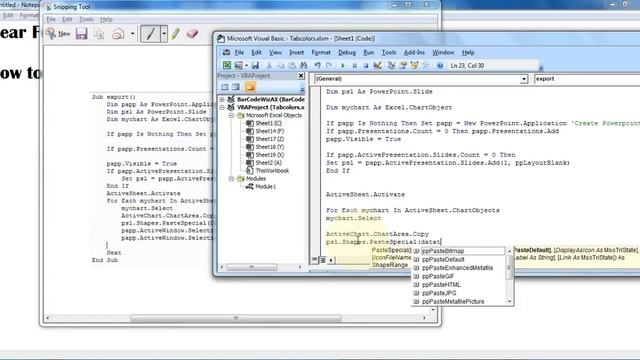Click the Reset (stop) icon

pos(366,65)
